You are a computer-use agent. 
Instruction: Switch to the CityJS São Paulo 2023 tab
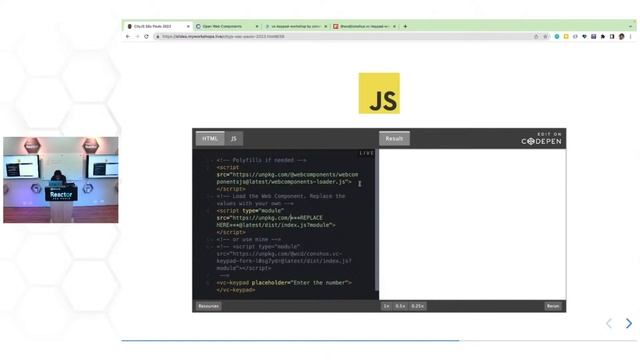[157, 26]
